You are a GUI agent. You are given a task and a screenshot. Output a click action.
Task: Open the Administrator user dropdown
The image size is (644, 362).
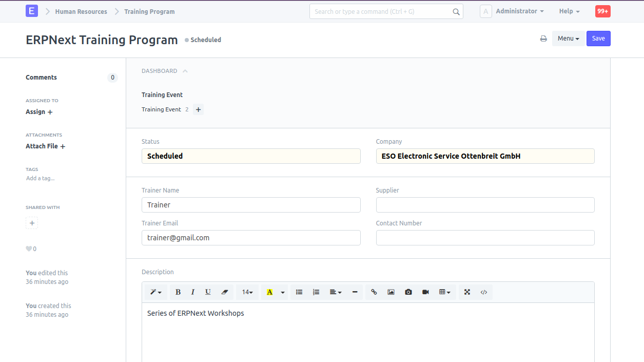pyautogui.click(x=519, y=11)
